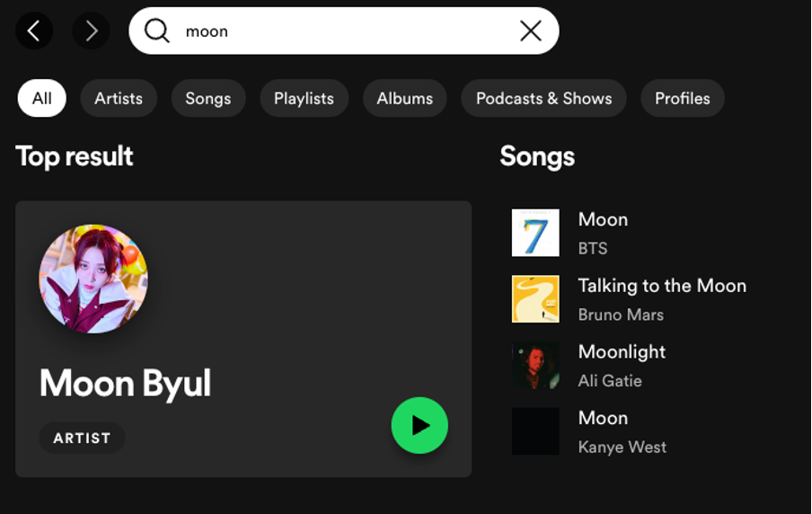Click inside the search box containing moon

click(344, 31)
